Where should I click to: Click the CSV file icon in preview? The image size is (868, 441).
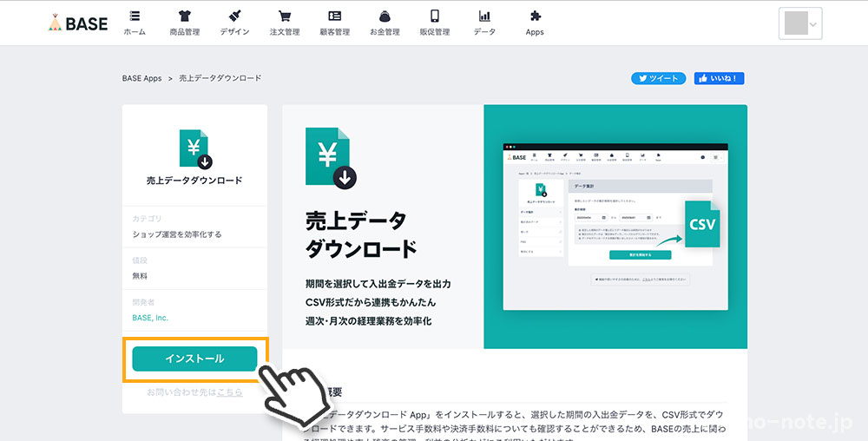pyautogui.click(x=702, y=224)
